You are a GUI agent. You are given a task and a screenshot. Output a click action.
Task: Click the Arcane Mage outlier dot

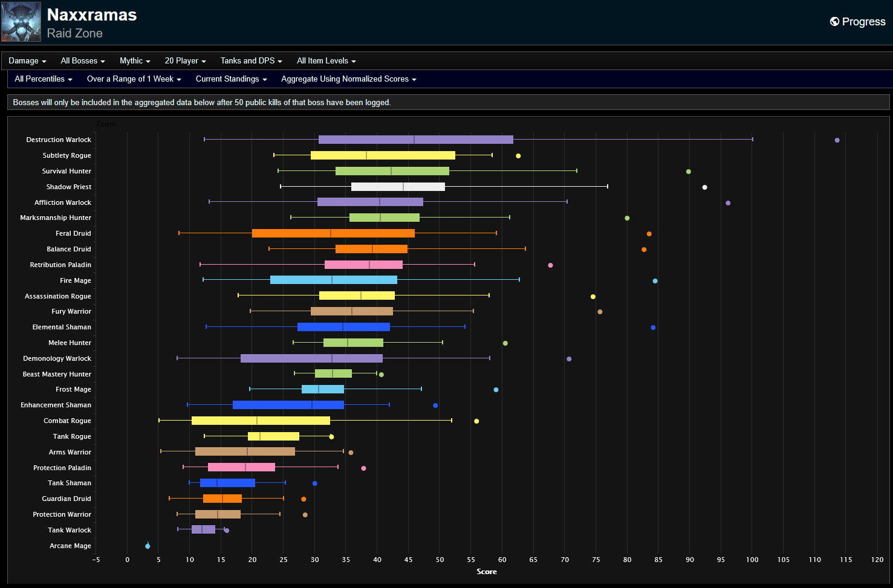point(146,545)
